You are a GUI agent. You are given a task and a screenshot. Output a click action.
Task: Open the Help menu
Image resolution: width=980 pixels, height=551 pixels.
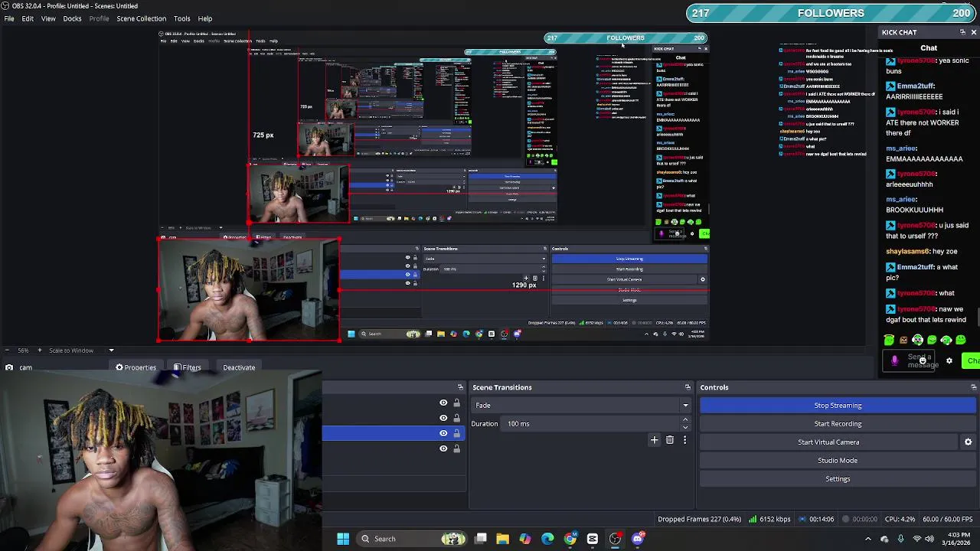pyautogui.click(x=205, y=18)
